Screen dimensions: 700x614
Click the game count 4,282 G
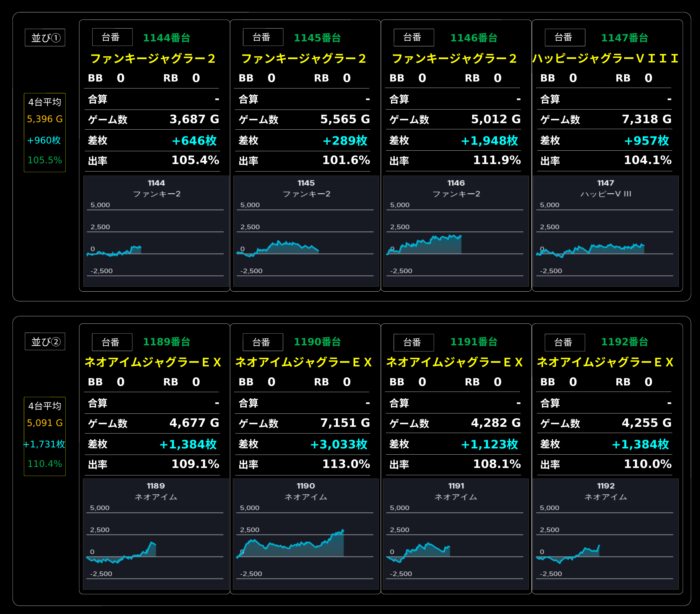point(496,423)
